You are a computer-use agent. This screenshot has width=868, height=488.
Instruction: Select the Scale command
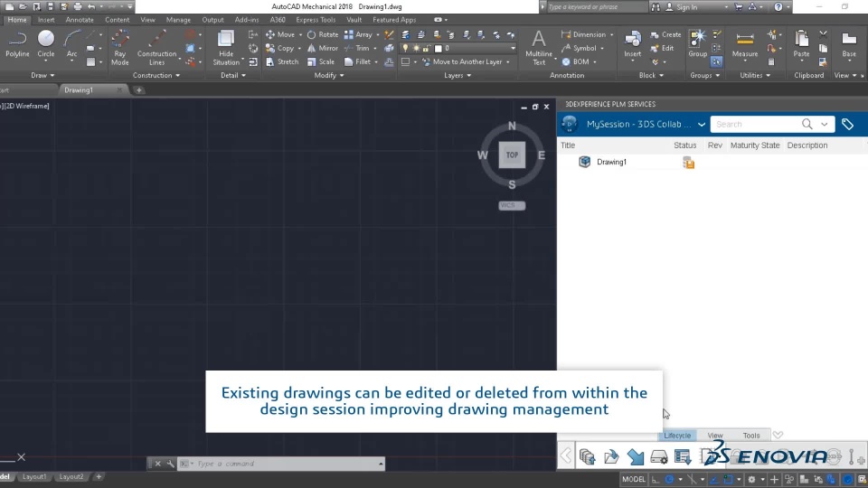(x=321, y=62)
